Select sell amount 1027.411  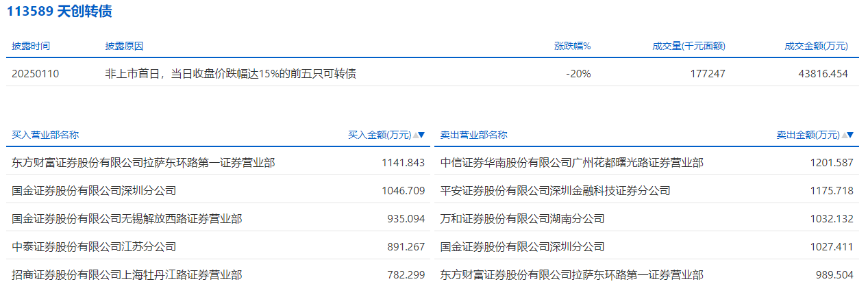(832, 247)
